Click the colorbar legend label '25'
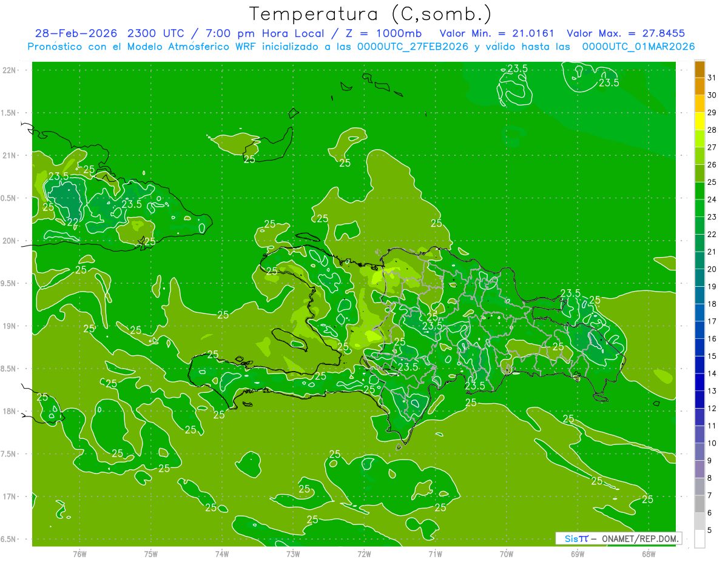This screenshot has height=562, width=728. [x=712, y=182]
